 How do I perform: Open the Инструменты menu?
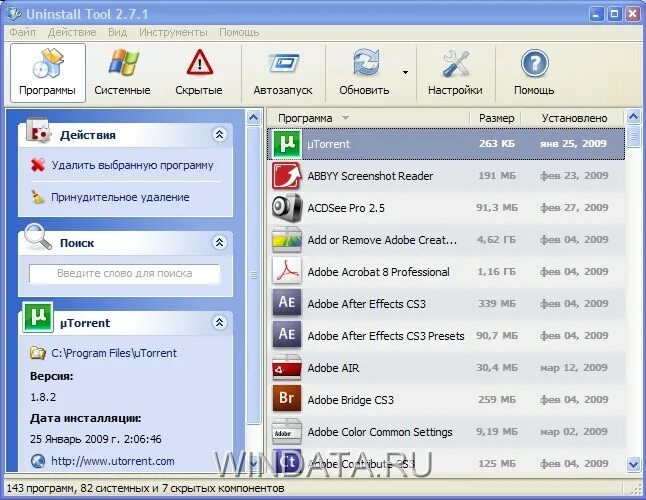tap(173, 32)
